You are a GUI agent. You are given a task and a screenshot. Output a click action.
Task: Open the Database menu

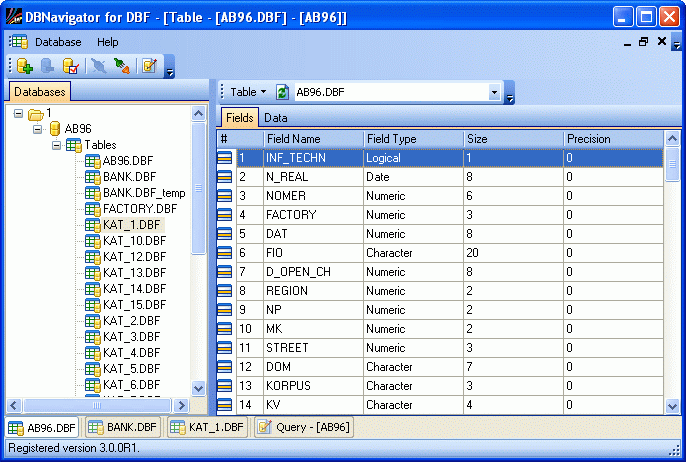58,42
